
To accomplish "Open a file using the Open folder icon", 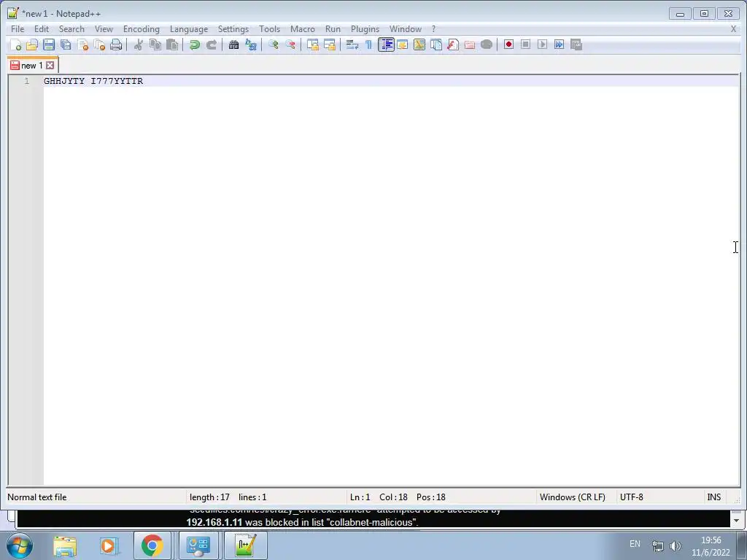I will pos(32,44).
